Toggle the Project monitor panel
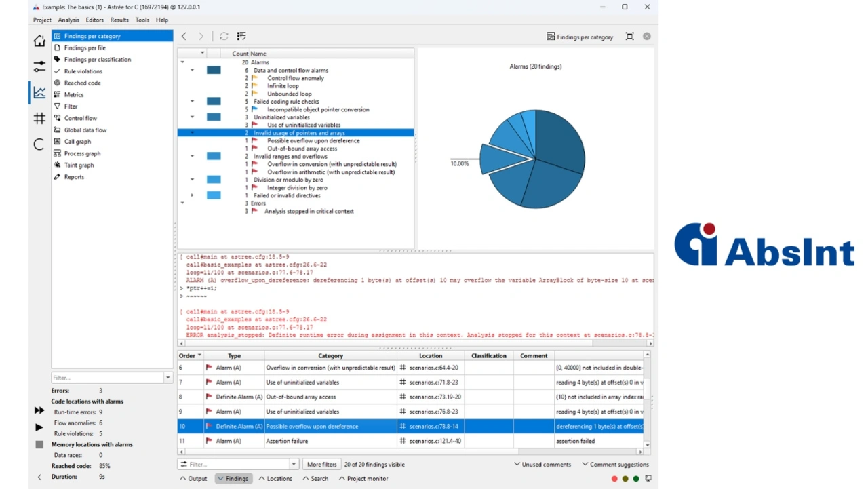The width and height of the screenshot is (868, 489). tap(363, 479)
